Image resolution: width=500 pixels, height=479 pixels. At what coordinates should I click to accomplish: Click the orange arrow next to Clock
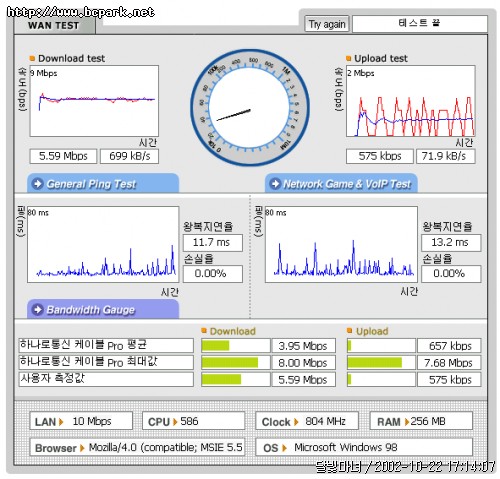296,422
